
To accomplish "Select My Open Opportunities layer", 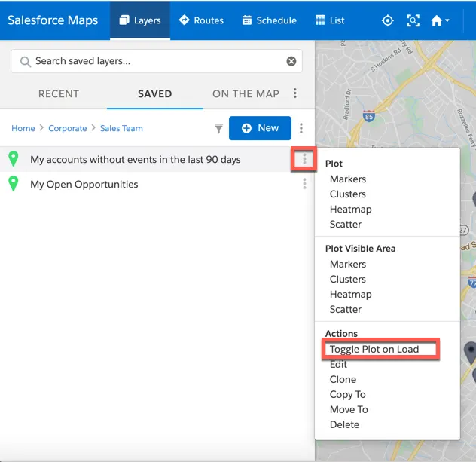I will tap(84, 185).
